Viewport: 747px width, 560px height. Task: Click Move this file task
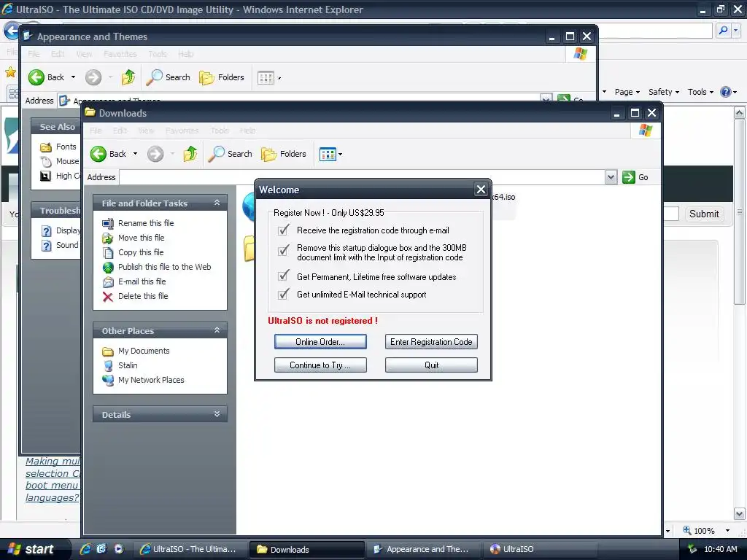141,238
